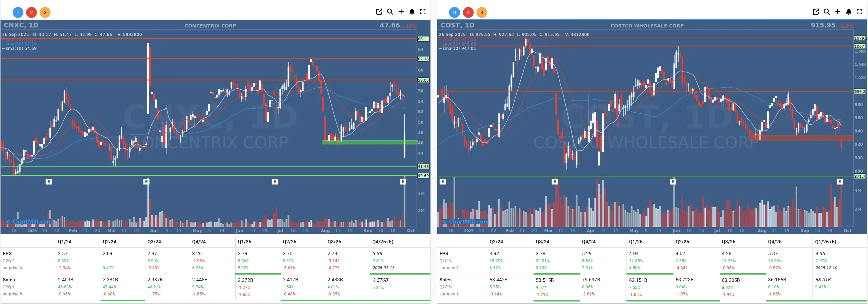Click first CNXC earnings marker in January

(x=49, y=181)
